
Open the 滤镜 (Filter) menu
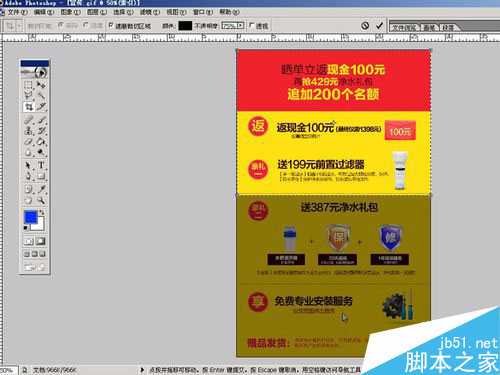(150, 12)
